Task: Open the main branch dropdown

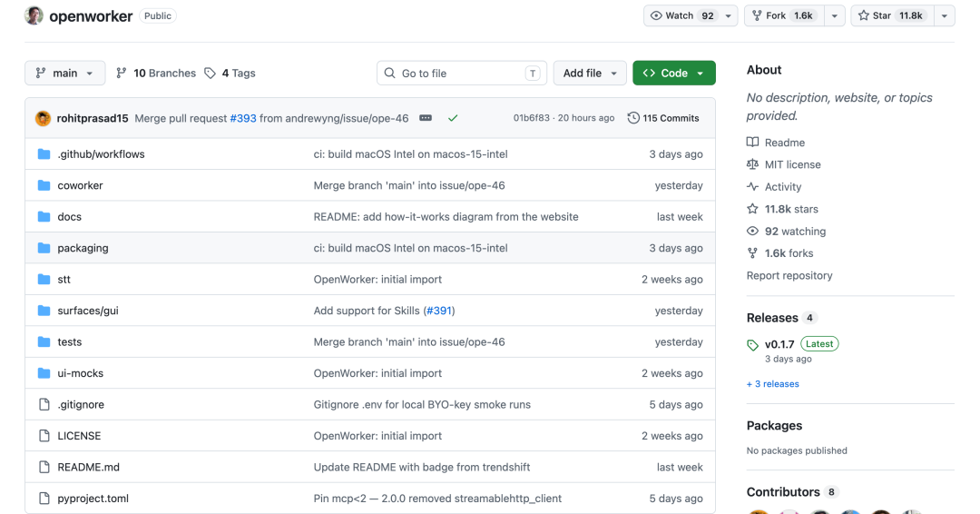Action: [x=65, y=74]
